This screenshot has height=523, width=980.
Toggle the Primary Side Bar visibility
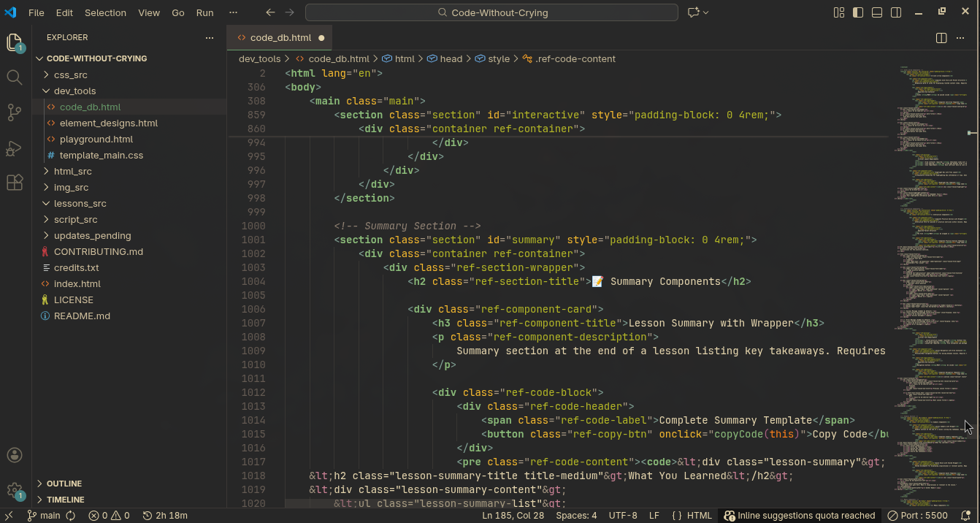pos(858,12)
